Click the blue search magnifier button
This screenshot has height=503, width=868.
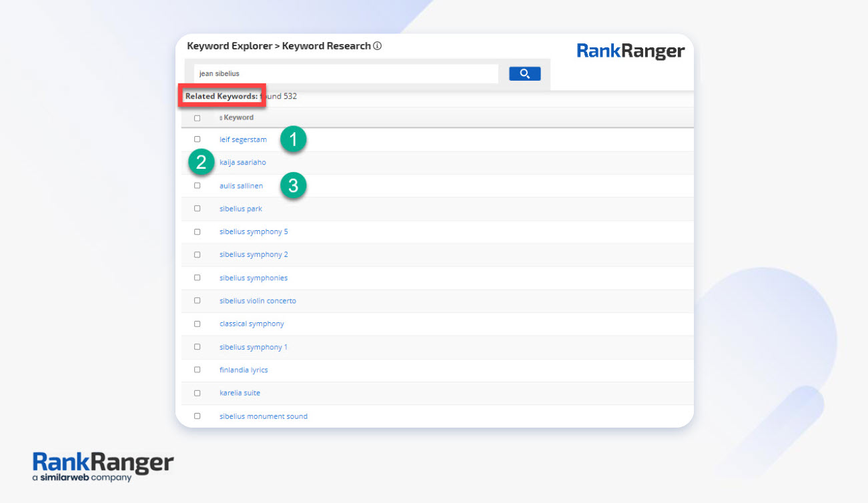click(x=524, y=73)
